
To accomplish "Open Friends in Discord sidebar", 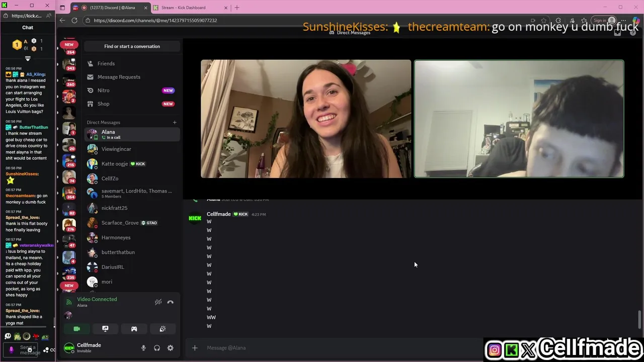I will (x=132, y=63).
